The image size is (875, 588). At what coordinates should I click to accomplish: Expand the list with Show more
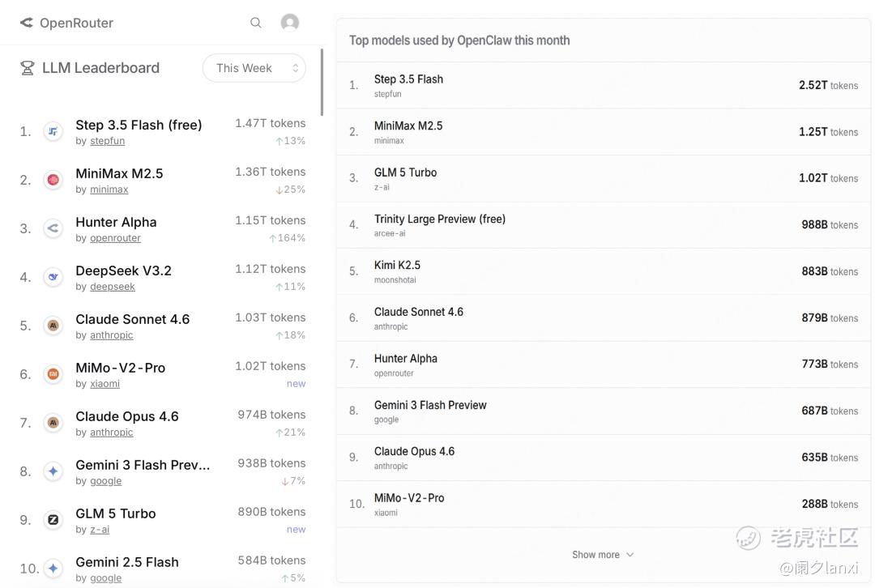click(x=603, y=555)
